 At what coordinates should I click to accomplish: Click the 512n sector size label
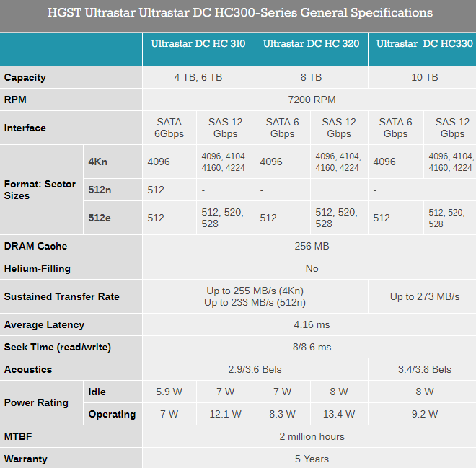(100, 190)
